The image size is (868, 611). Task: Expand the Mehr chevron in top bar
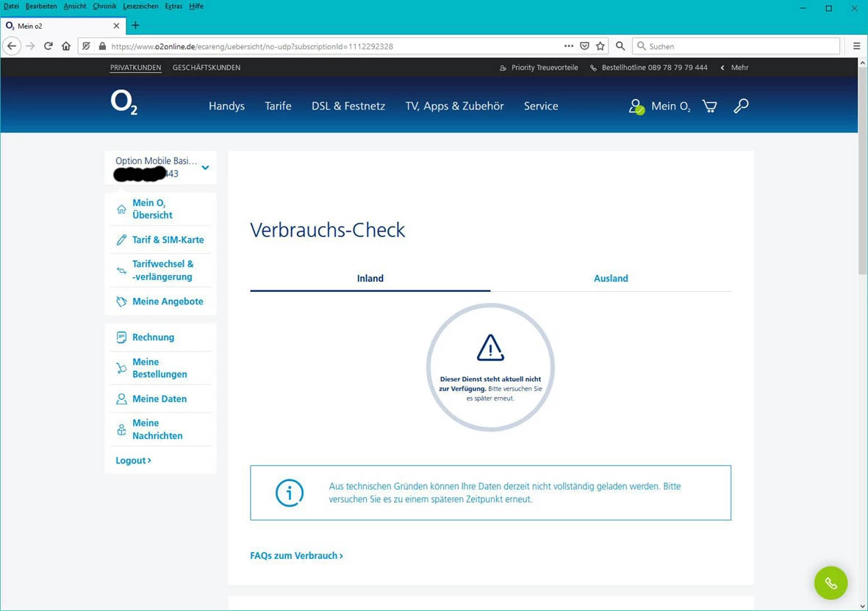point(722,68)
